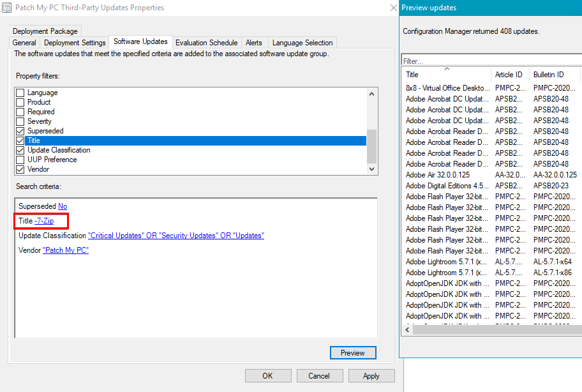Click the Preview button
582x392 pixels.
pyautogui.click(x=353, y=353)
